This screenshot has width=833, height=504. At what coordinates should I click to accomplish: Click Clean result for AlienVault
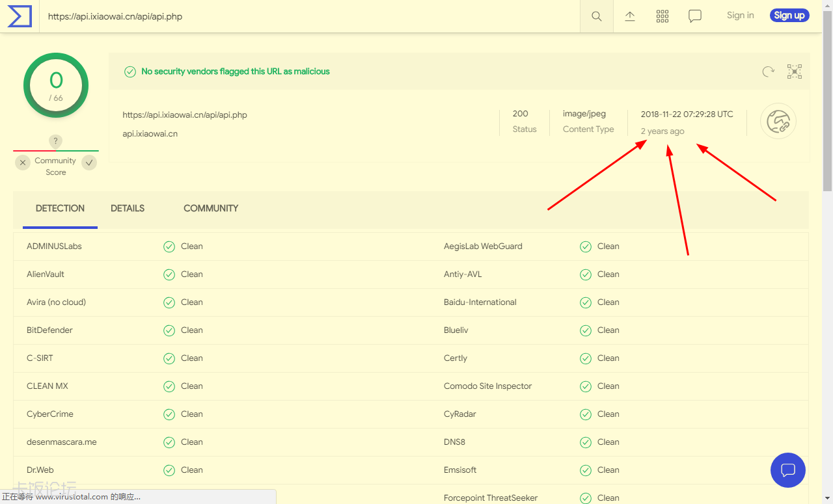pyautogui.click(x=192, y=274)
